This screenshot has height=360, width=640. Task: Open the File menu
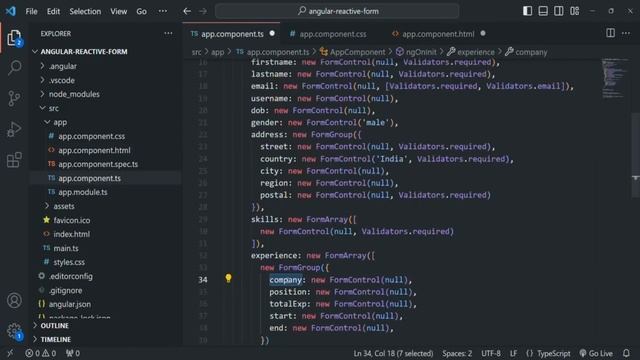click(31, 11)
